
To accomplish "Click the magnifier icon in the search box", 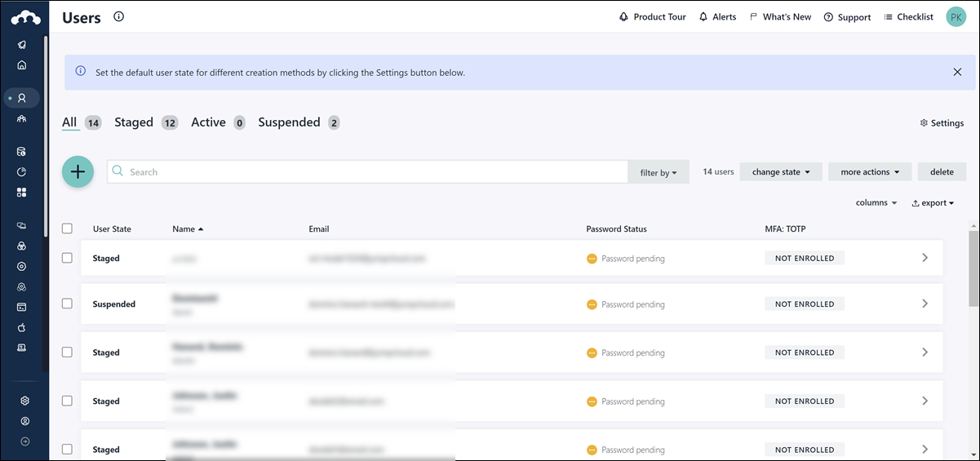I will pyautogui.click(x=118, y=171).
